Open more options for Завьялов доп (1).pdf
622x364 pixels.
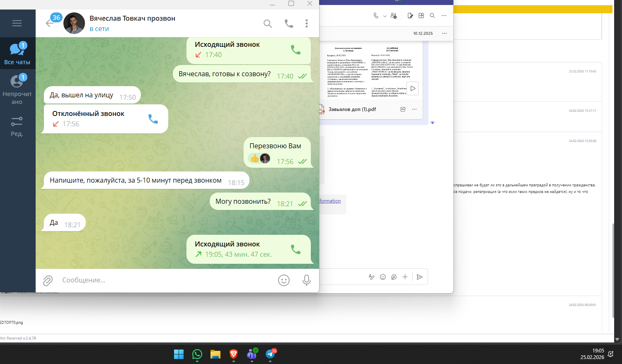tap(414, 109)
